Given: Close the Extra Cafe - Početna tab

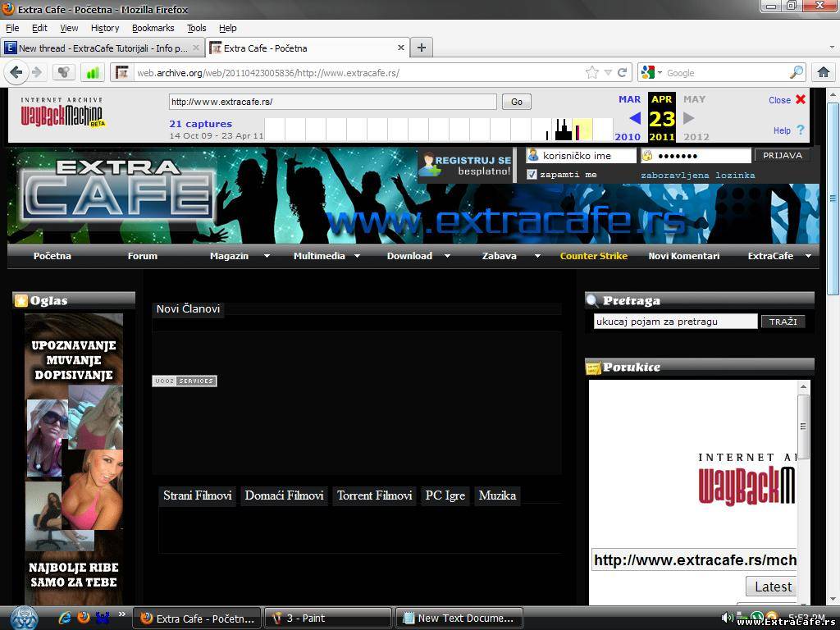Looking at the screenshot, I should pyautogui.click(x=400, y=48).
